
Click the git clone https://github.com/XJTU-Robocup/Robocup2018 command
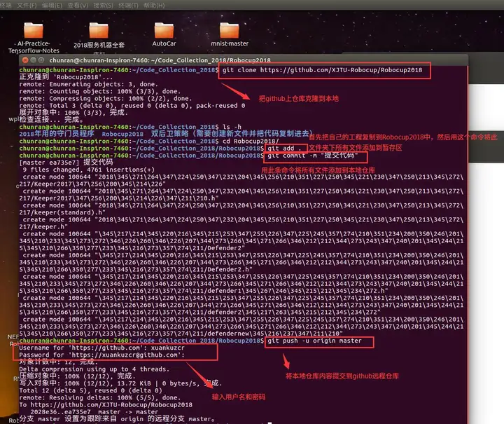pyautogui.click(x=322, y=70)
